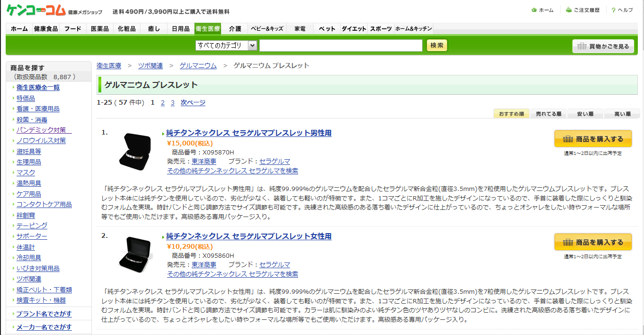Open the ホーム category tab
Viewport: 644px width, 335px height.
point(19,29)
